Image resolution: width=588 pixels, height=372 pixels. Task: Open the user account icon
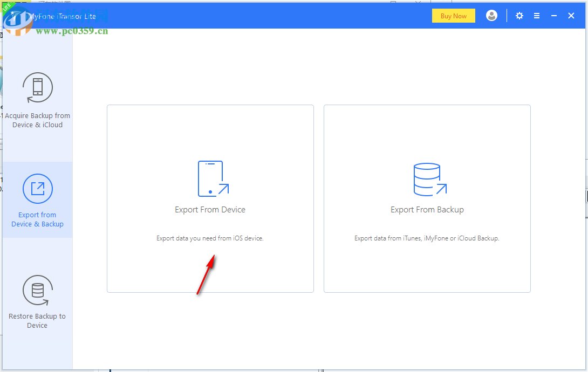[491, 16]
